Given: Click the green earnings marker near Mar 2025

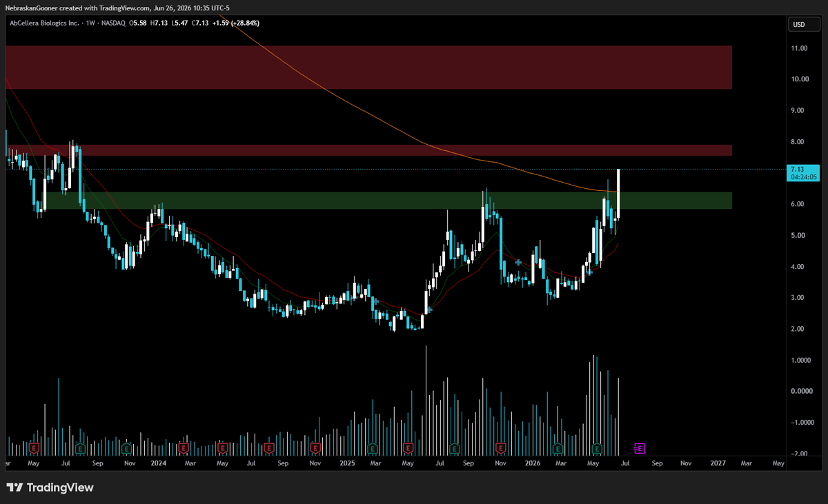Looking at the screenshot, I should 372,448.
